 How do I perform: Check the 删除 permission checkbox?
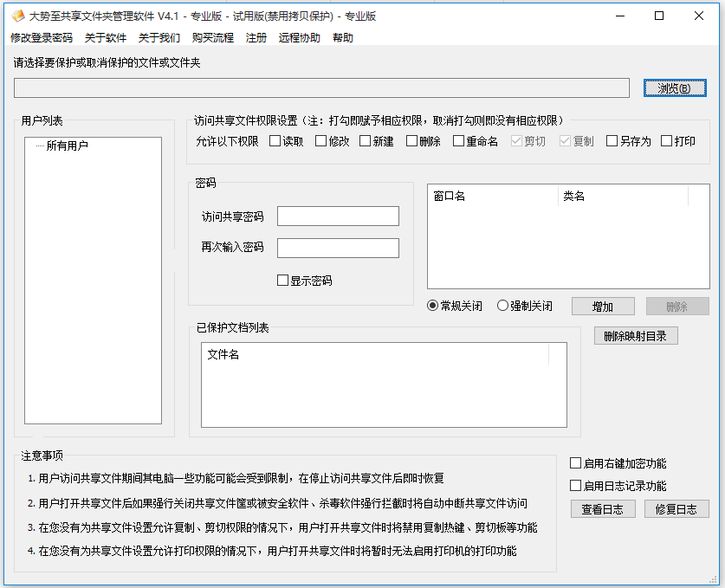(x=412, y=141)
